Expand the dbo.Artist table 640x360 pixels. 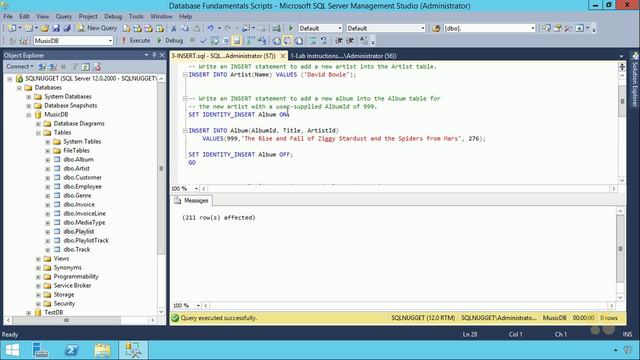coord(47,169)
